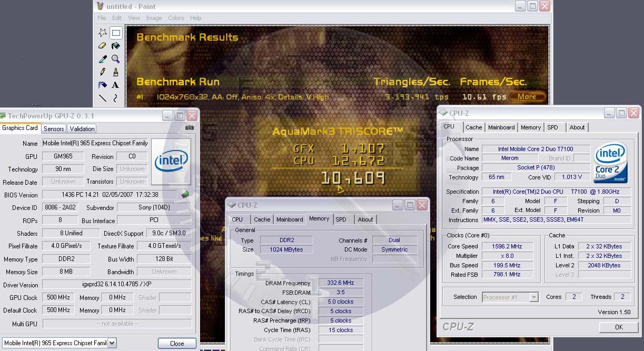Click the Close button in GPU-Z

tap(177, 343)
